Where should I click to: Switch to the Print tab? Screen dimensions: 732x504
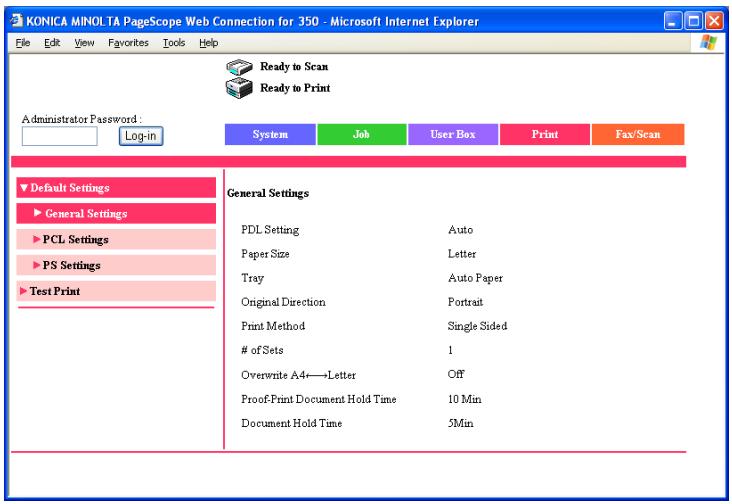[545, 134]
